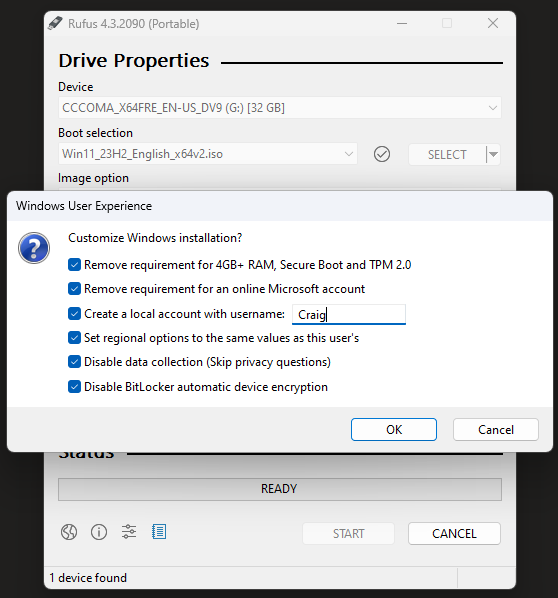Click the Rufus USB drive title icon
Image resolution: width=558 pixels, height=598 pixels.
coord(55,23)
